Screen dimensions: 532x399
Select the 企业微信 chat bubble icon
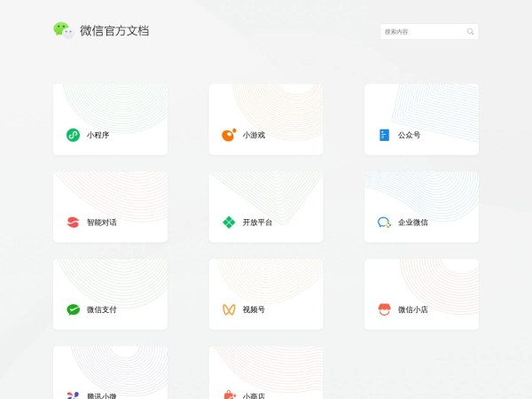tap(384, 223)
